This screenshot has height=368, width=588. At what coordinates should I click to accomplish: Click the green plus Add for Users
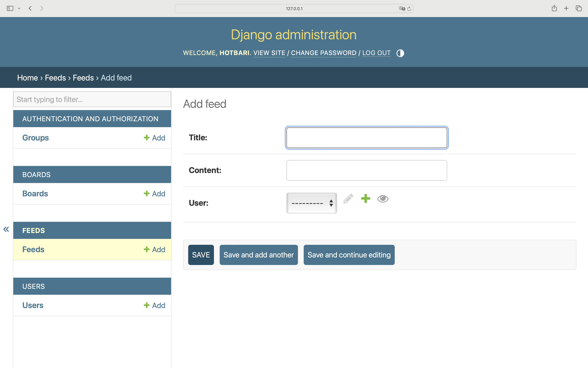[154, 305]
